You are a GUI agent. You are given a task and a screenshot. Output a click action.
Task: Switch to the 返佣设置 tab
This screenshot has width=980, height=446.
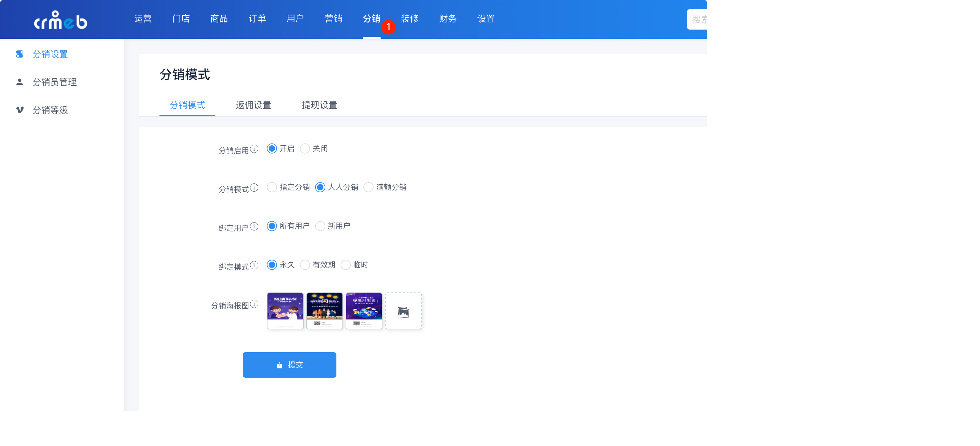pyautogui.click(x=253, y=105)
